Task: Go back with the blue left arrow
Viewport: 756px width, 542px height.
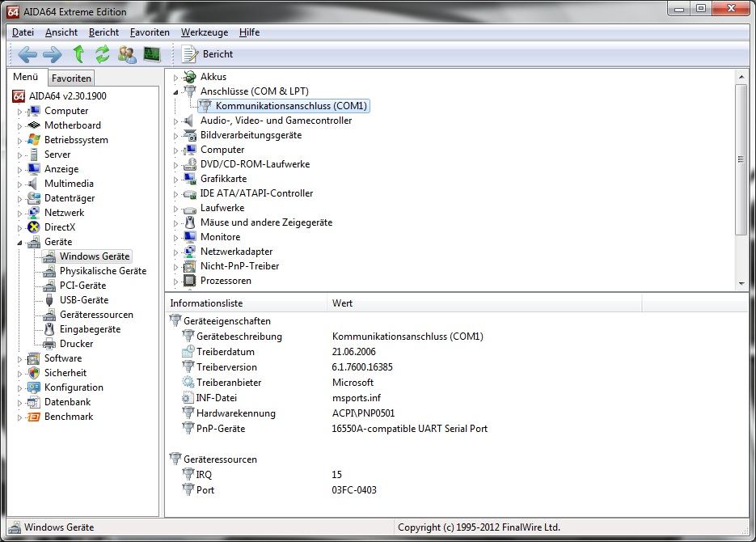Action: [x=27, y=54]
